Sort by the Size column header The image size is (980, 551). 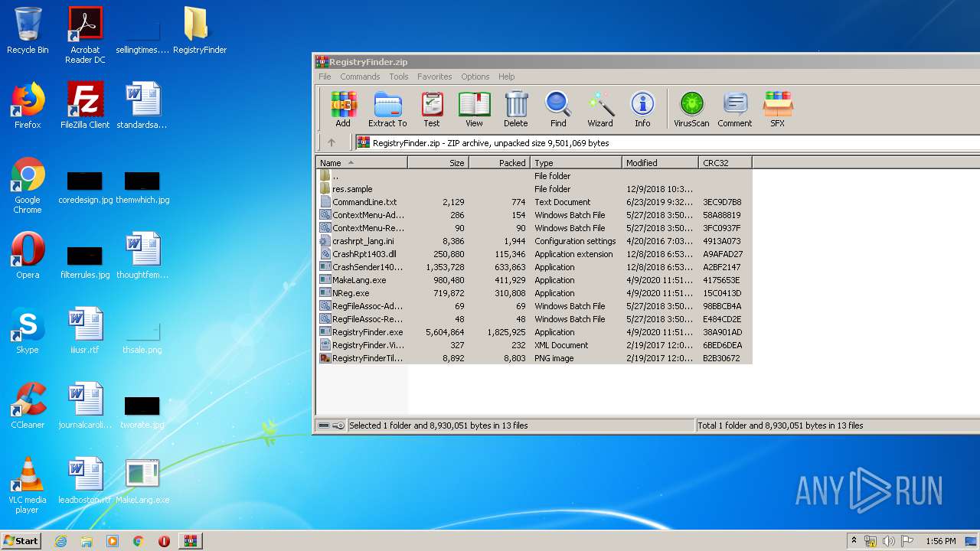pyautogui.click(x=438, y=163)
